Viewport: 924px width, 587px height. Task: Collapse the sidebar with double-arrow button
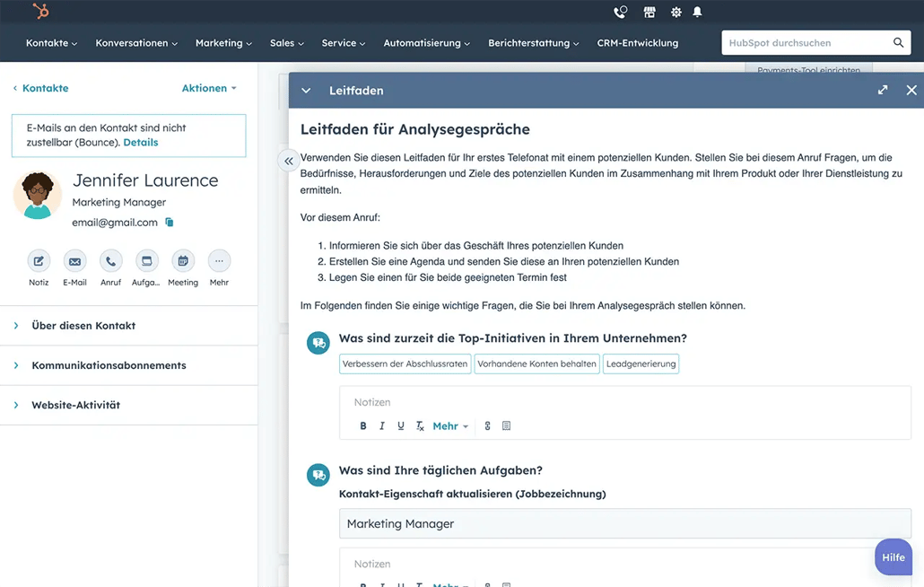coord(288,162)
